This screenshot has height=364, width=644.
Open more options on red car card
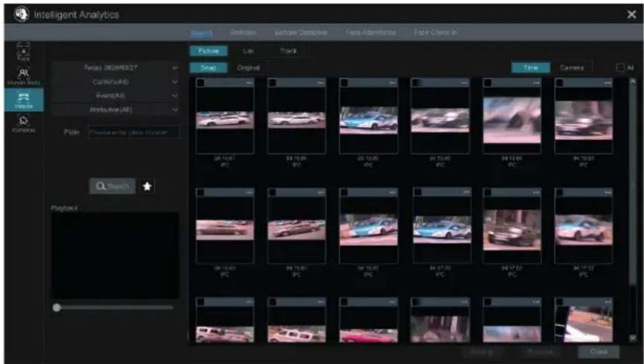coord(393,302)
